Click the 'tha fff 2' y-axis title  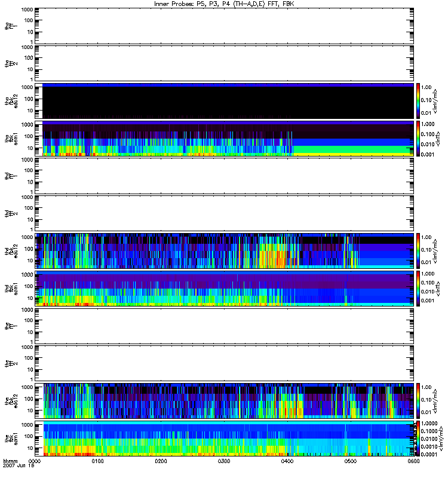(x=11, y=63)
